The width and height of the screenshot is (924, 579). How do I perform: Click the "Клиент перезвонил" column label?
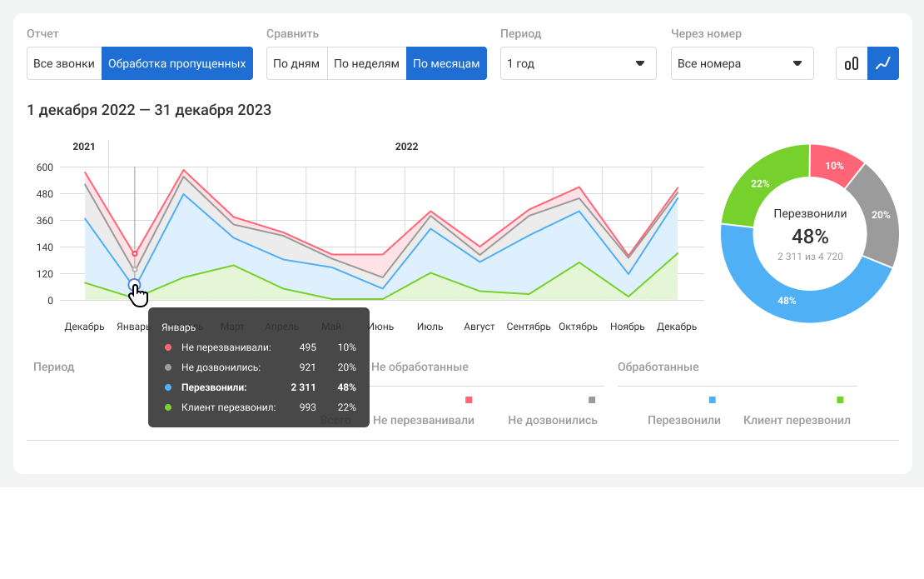(797, 420)
